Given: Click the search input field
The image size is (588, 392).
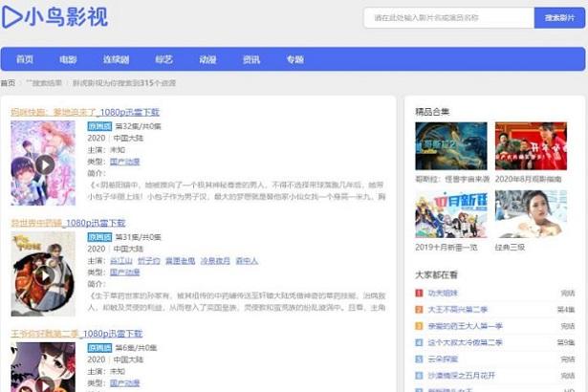Looking at the screenshot, I should tap(448, 17).
